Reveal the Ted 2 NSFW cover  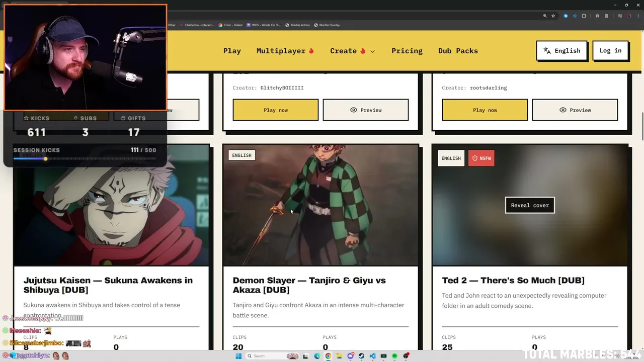coord(530,205)
